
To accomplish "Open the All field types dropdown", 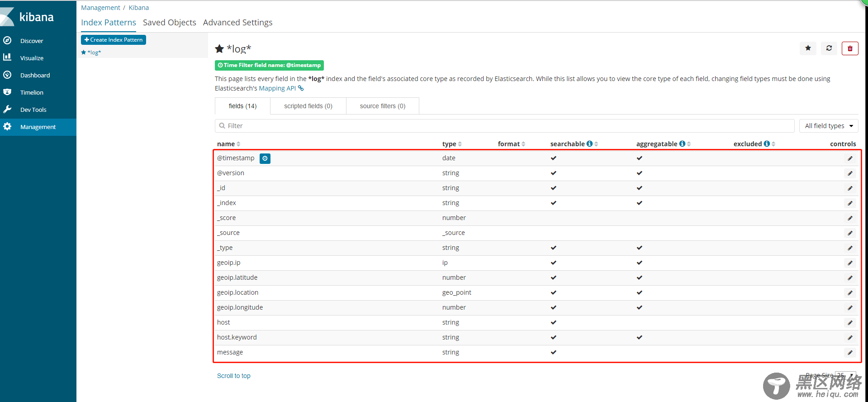I will [x=829, y=126].
